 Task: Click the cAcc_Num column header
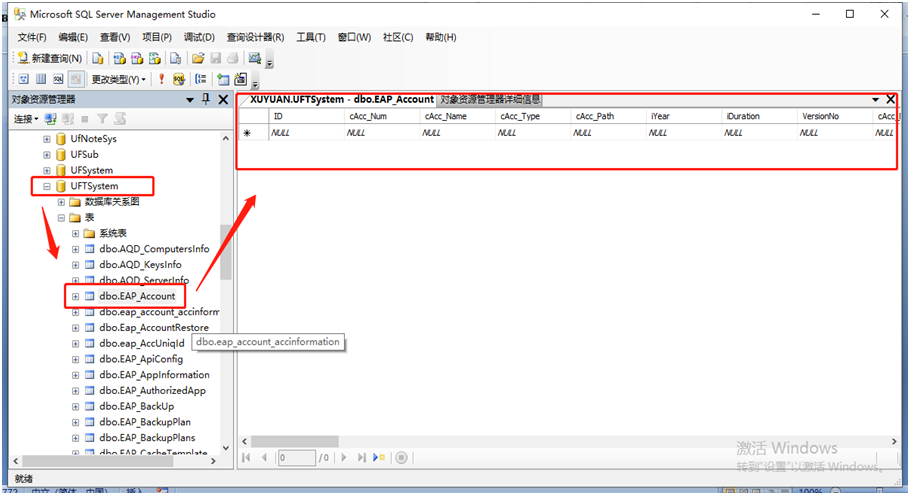tap(381, 116)
